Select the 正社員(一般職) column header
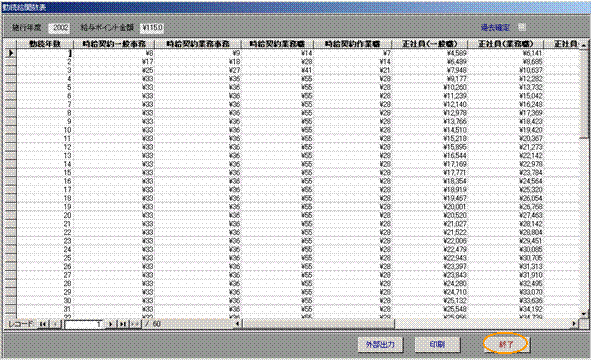 (x=430, y=44)
